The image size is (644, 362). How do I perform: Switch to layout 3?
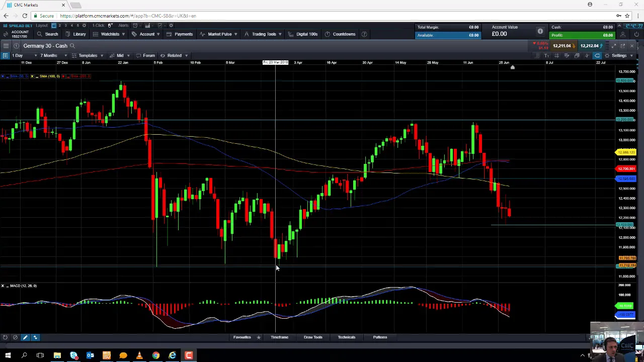coord(66,26)
